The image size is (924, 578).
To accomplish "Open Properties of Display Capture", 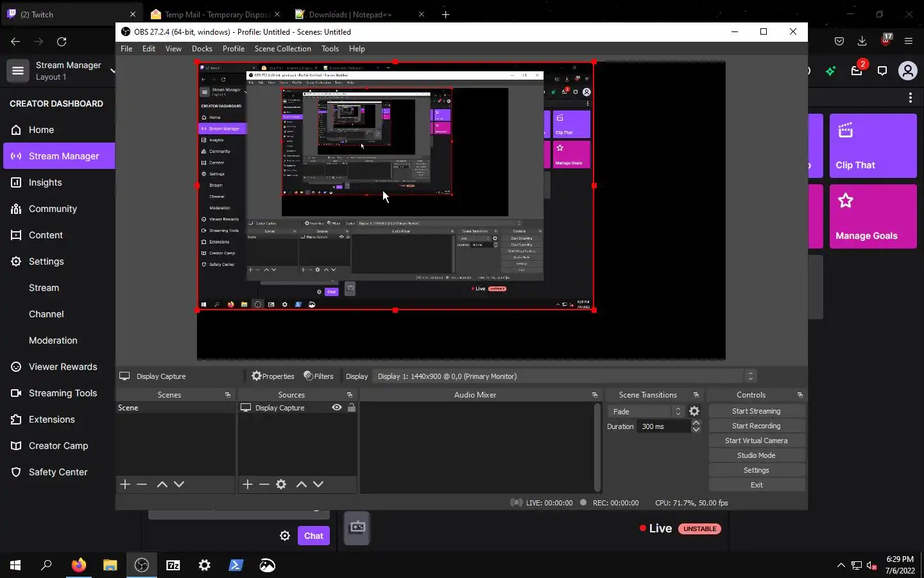I will 273,376.
